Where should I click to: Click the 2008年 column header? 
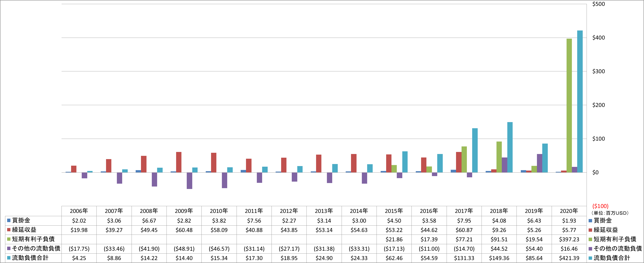tap(149, 211)
